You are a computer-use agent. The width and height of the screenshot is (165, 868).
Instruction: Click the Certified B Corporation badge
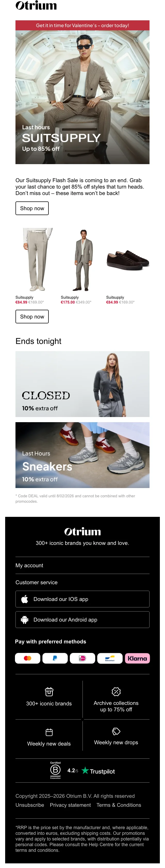pyautogui.click(x=55, y=770)
